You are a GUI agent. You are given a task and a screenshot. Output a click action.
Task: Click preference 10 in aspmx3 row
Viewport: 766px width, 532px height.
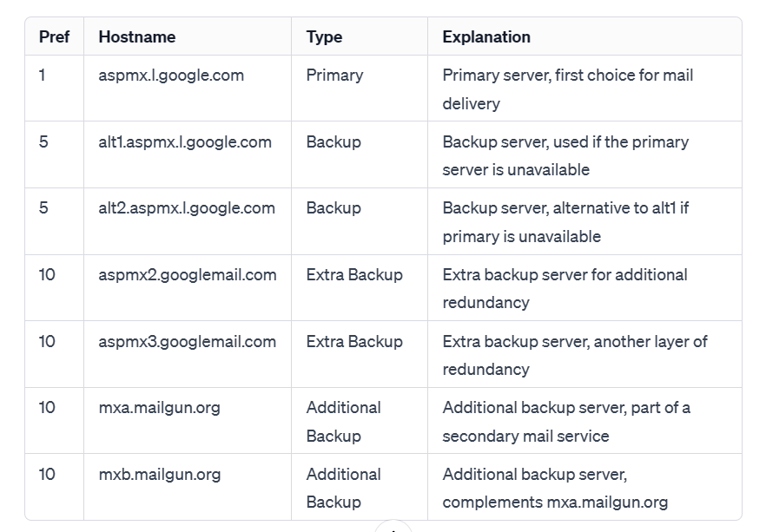(x=47, y=342)
